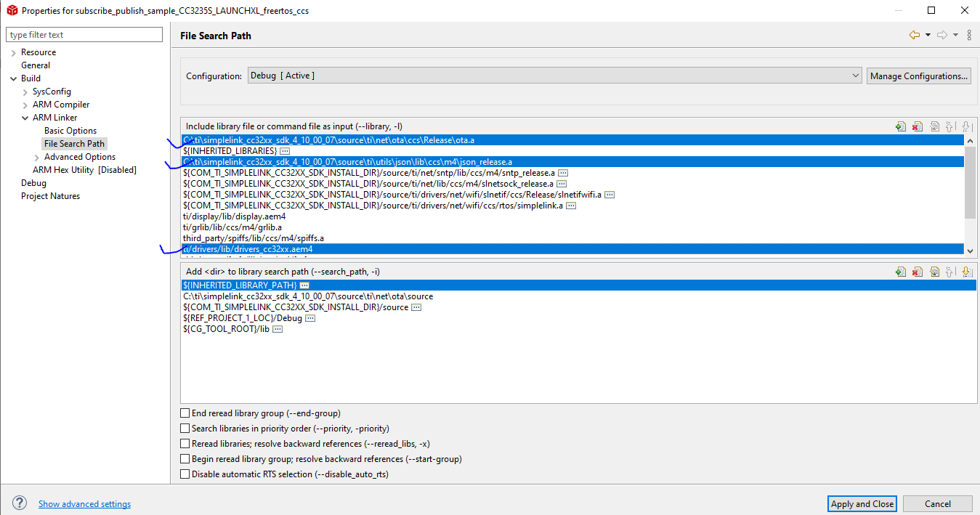The height and width of the screenshot is (515, 980).
Task: Click the Delete icon for library search path
Action: [918, 272]
